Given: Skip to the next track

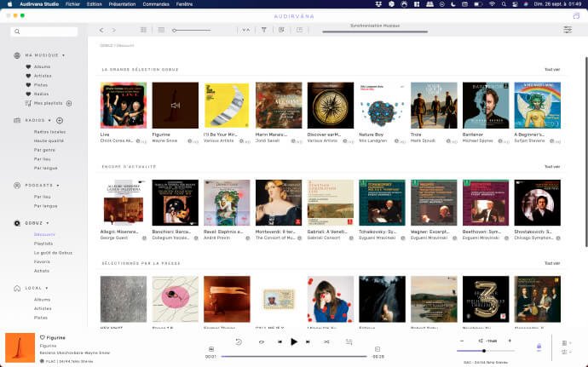Looking at the screenshot, I should coord(308,341).
